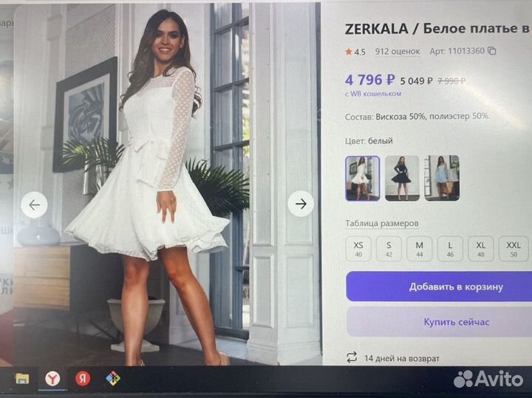Select the light blue dress thumbnail
This screenshot has height=398, width=532.
point(442,178)
